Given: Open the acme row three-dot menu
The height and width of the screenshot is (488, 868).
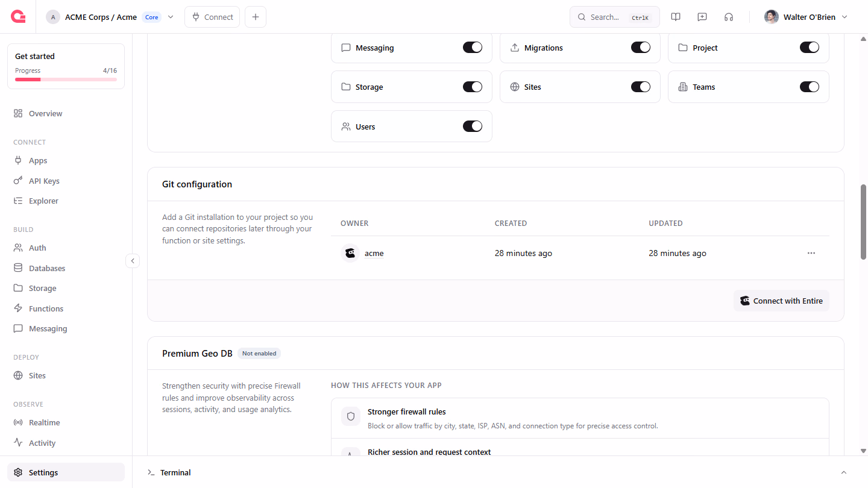Looking at the screenshot, I should point(811,253).
